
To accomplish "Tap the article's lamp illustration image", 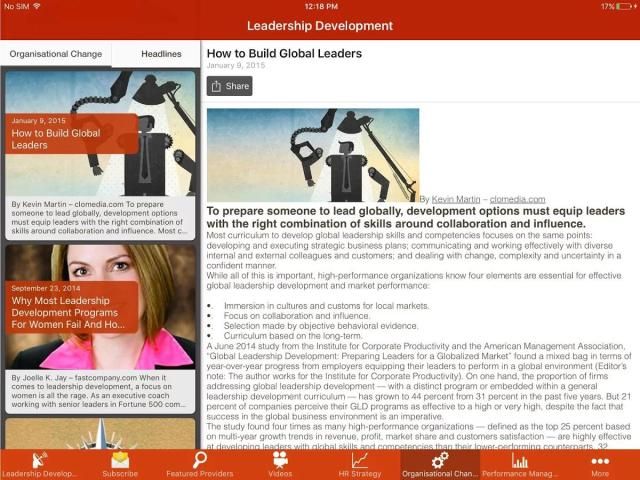I will (313, 155).
